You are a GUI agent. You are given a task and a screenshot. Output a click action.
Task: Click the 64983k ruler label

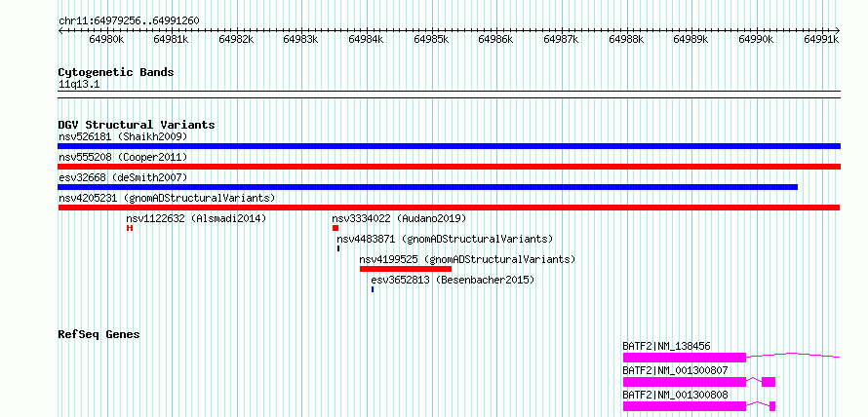pyautogui.click(x=300, y=39)
